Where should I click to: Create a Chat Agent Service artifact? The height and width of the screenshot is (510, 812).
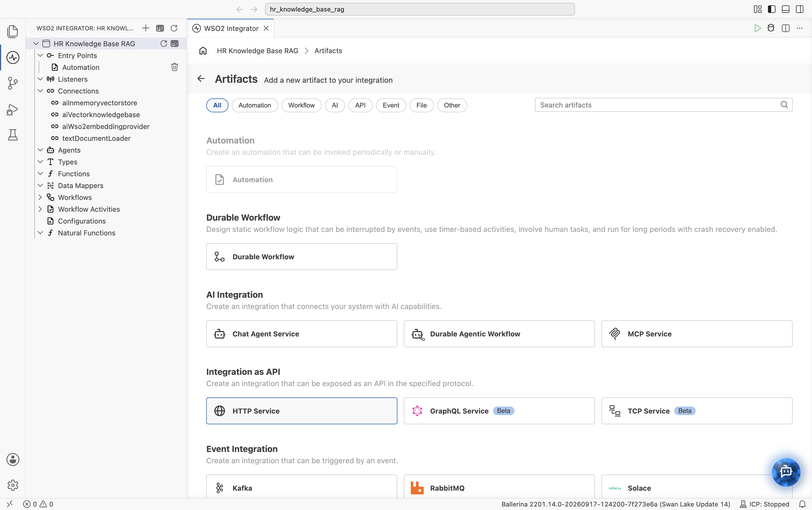[x=301, y=333]
